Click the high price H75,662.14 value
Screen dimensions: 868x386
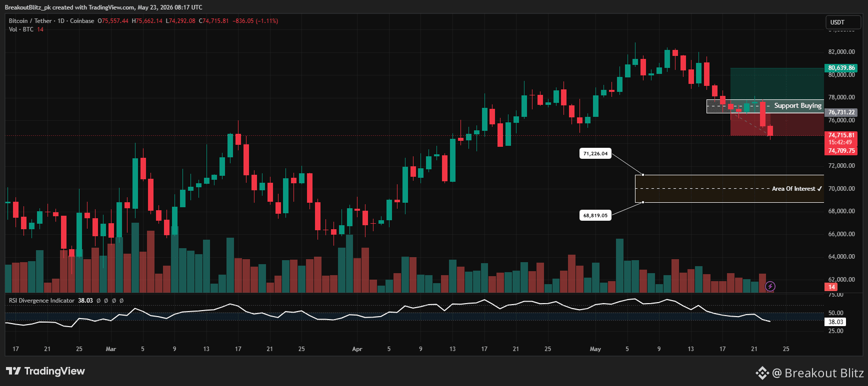click(147, 21)
